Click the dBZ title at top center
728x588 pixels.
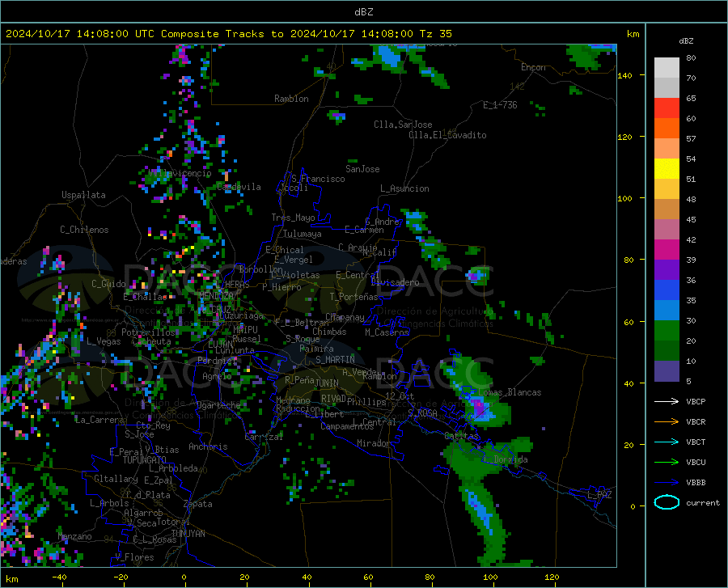(363, 11)
